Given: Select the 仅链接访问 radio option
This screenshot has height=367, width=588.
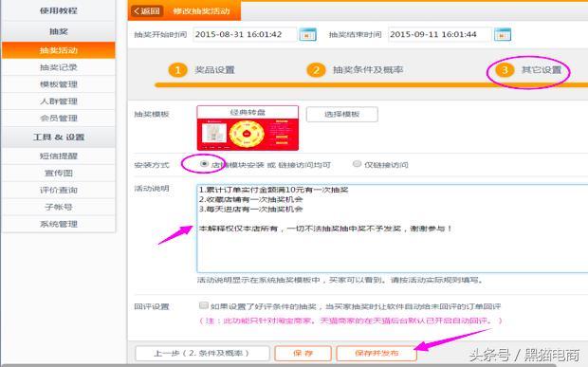Looking at the screenshot, I should [357, 164].
